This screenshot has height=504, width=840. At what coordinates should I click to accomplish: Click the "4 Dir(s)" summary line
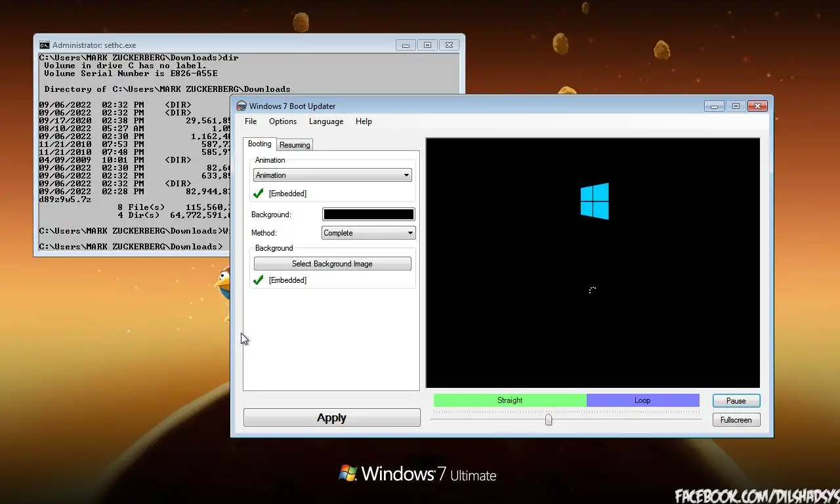point(174,215)
